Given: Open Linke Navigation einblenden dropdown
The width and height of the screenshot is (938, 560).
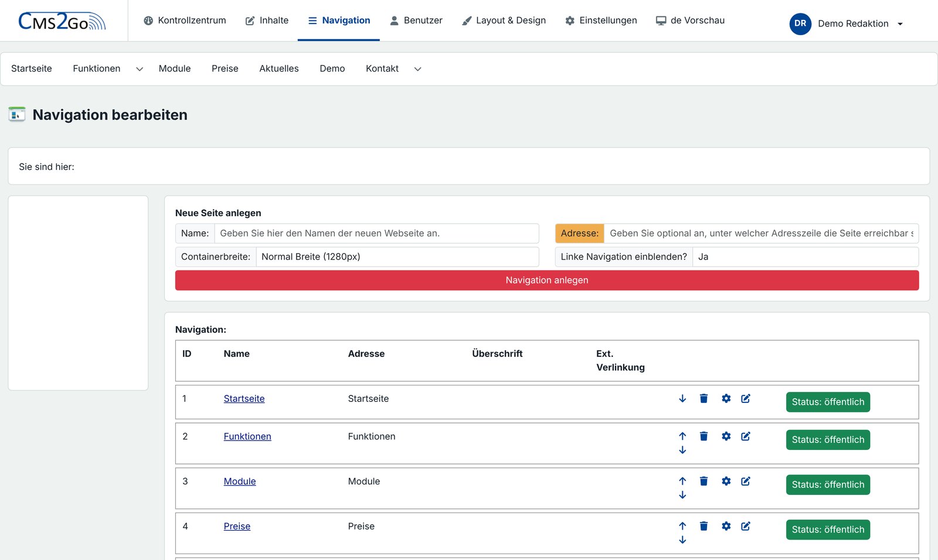Looking at the screenshot, I should (x=805, y=257).
